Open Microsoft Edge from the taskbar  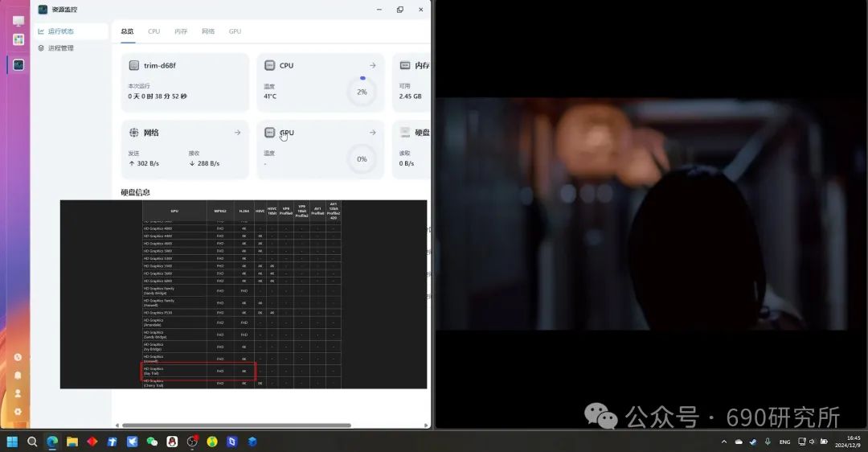52,442
